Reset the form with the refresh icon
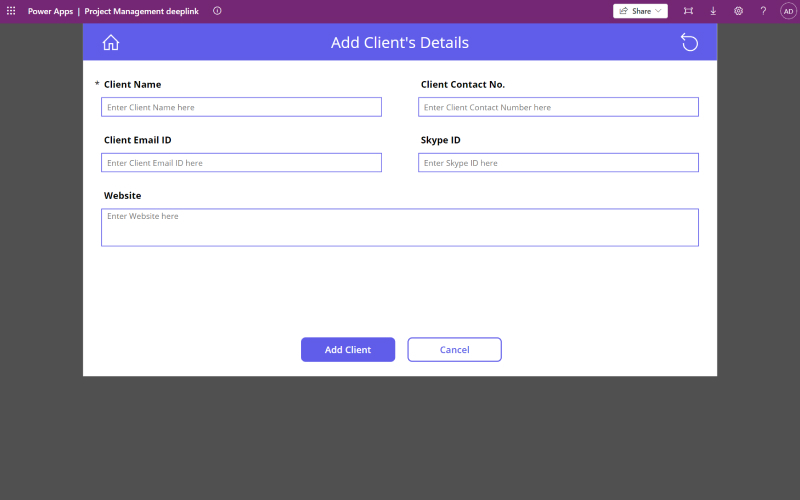 (x=689, y=42)
